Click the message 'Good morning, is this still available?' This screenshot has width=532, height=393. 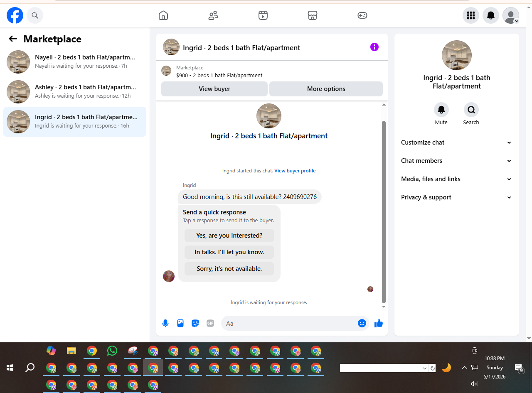click(x=250, y=197)
